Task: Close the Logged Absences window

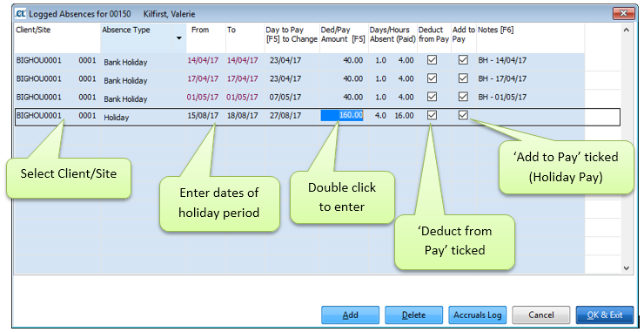Action: point(623,14)
